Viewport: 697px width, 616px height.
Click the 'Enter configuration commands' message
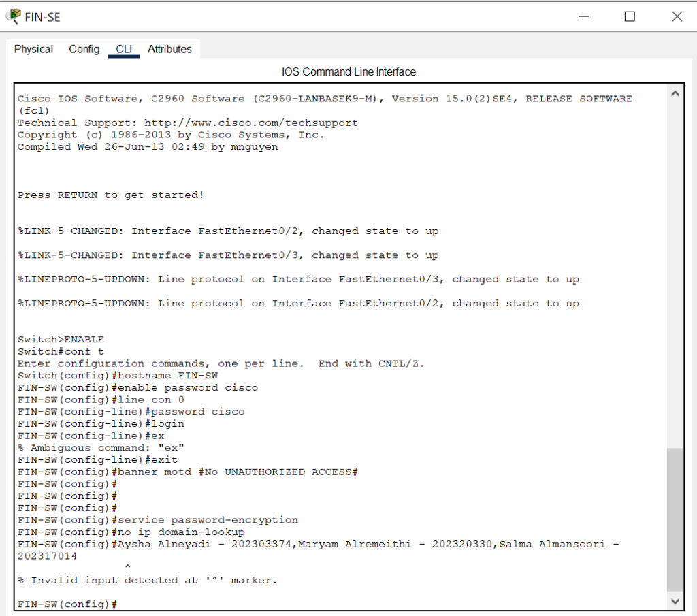click(221, 363)
